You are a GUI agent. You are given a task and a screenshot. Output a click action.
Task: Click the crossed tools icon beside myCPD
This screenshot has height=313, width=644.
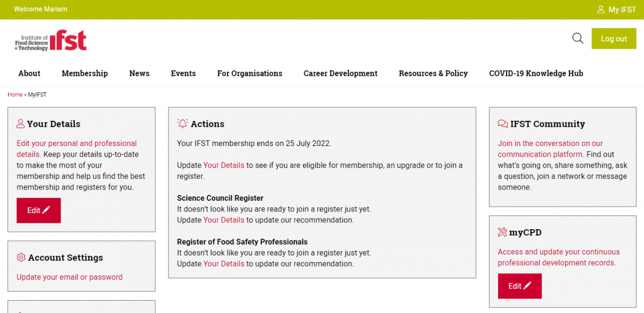pyautogui.click(x=502, y=232)
